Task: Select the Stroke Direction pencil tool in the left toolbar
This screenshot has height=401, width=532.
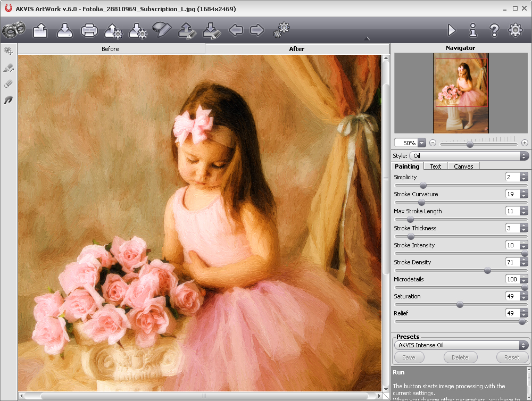Action: point(9,68)
